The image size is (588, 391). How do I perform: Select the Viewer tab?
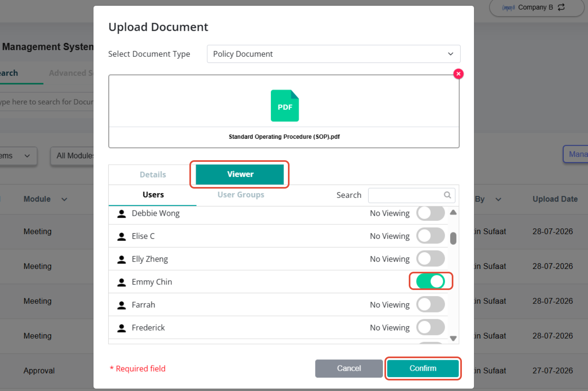tap(240, 174)
